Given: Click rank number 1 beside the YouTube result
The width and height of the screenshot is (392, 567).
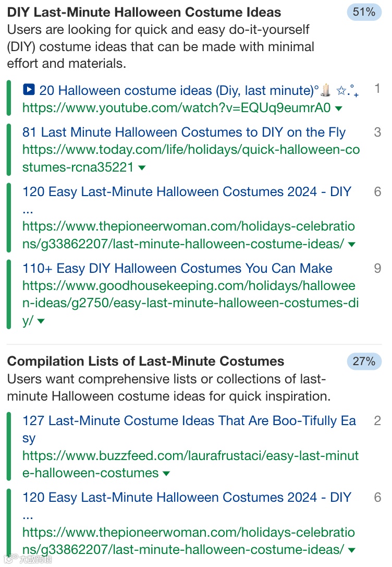Looking at the screenshot, I should 377,89.
